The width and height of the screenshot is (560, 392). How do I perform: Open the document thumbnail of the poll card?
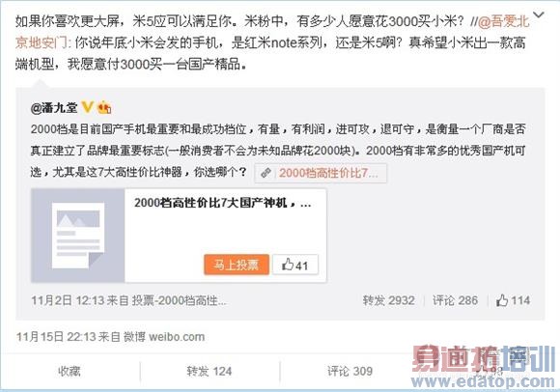78,236
